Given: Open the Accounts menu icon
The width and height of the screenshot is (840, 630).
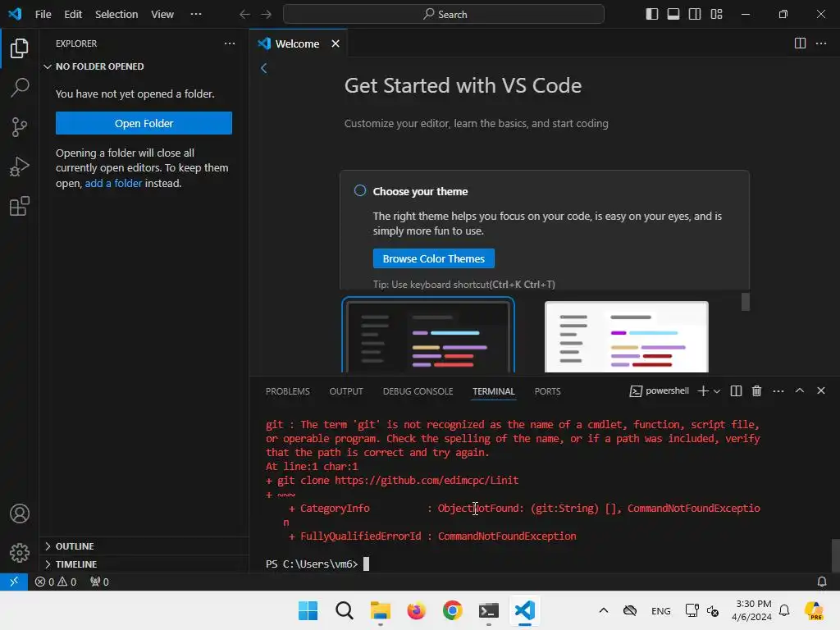Looking at the screenshot, I should click(x=20, y=514).
